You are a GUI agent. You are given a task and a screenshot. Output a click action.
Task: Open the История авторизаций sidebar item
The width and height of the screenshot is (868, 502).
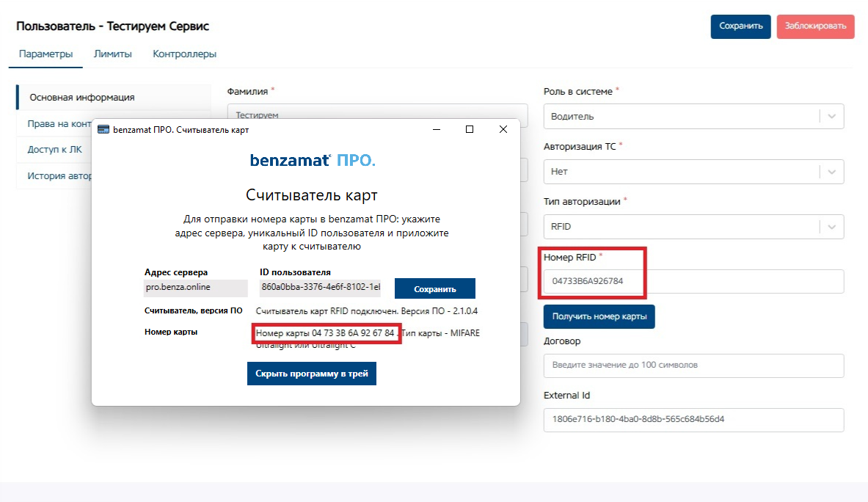coord(59,176)
